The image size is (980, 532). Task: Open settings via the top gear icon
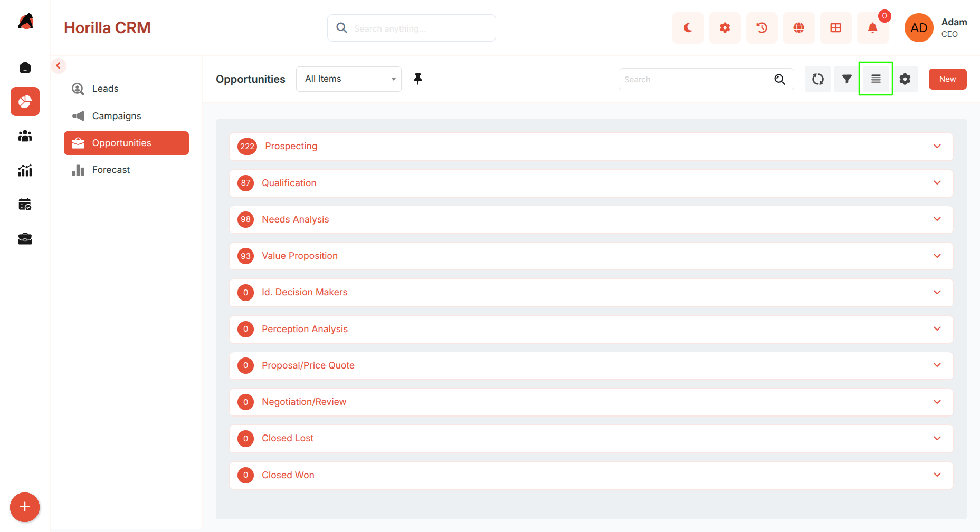(725, 28)
